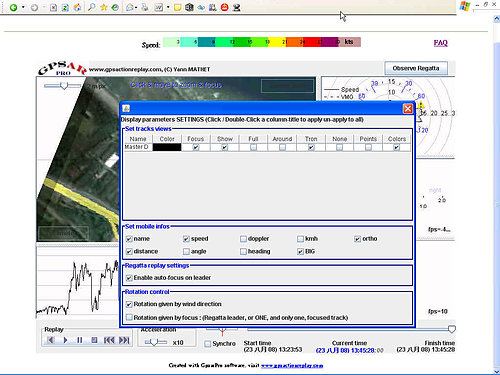
Task: Click the blue arrows messenger toolbar icon
Action: [x=201, y=7]
